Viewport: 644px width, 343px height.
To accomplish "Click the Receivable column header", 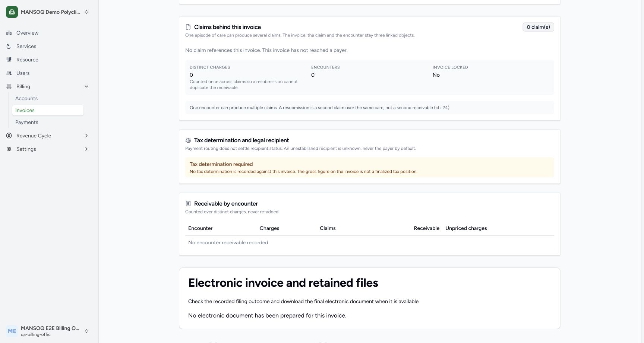I will [426, 228].
